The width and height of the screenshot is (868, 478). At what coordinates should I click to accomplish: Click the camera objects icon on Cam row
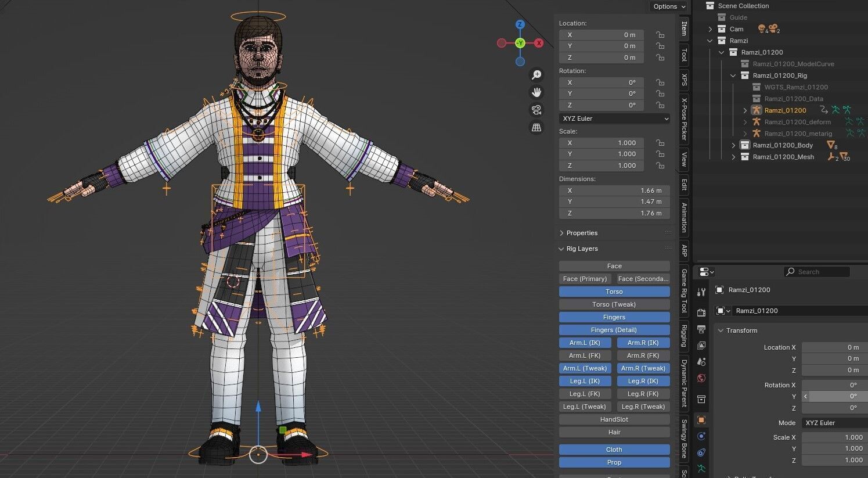click(x=773, y=28)
